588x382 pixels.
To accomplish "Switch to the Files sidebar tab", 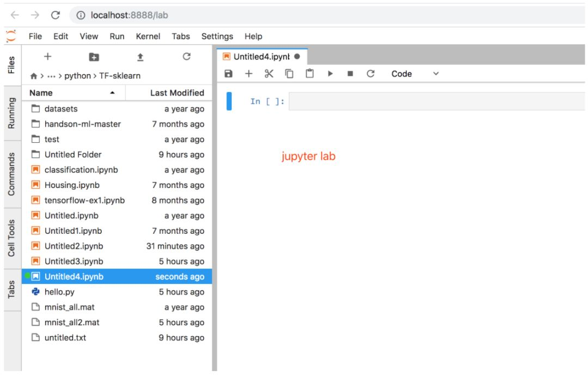I will click(x=12, y=65).
